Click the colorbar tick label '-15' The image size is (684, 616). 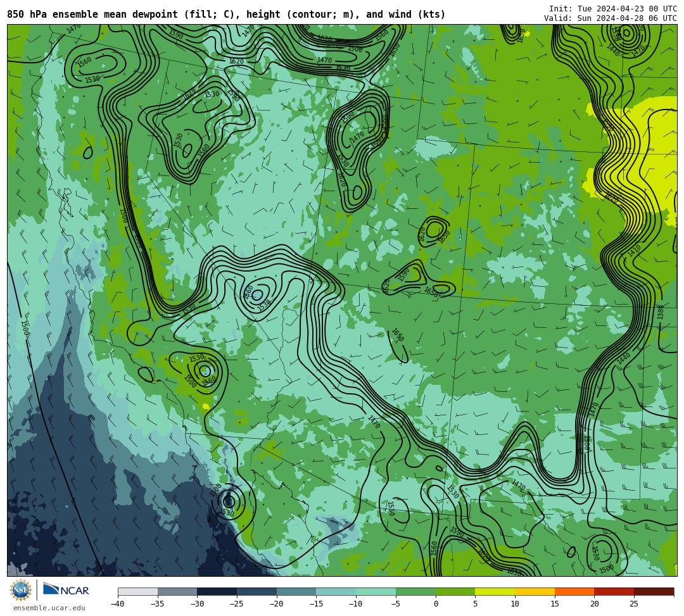316,604
